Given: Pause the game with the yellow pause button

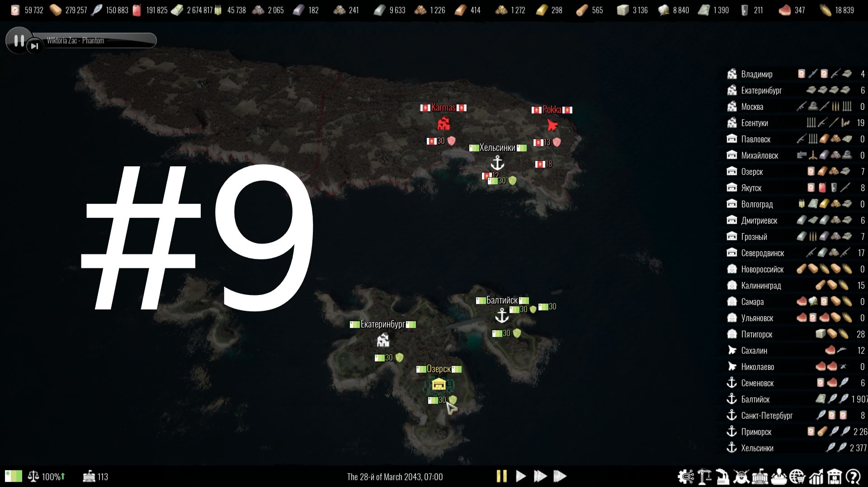Looking at the screenshot, I should 501,476.
